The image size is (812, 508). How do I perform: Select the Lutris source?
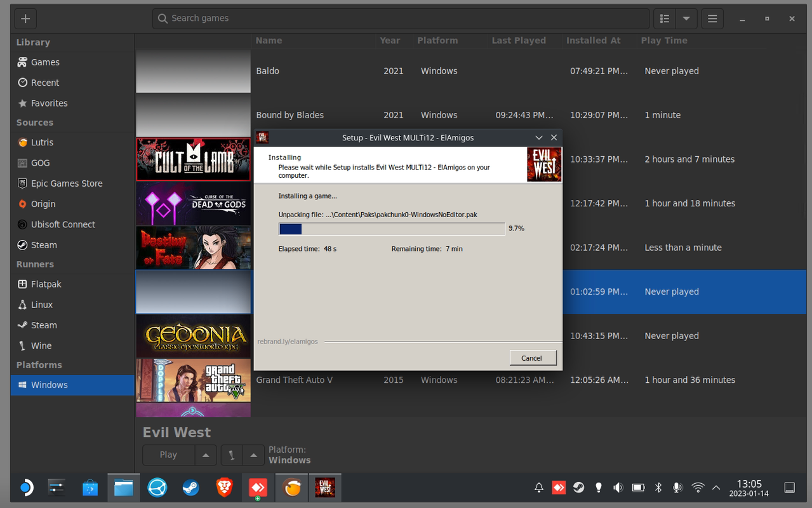72,142
